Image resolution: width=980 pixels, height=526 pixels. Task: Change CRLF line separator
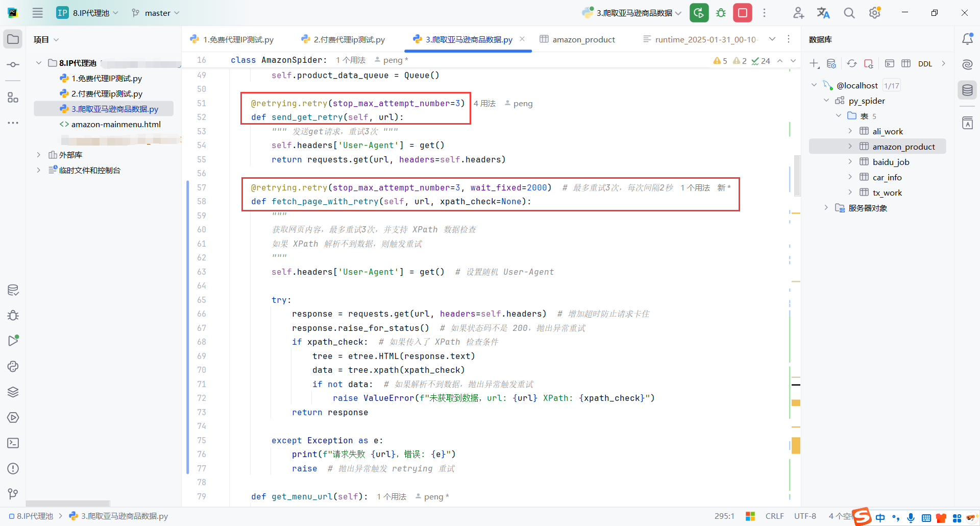pyautogui.click(x=774, y=516)
